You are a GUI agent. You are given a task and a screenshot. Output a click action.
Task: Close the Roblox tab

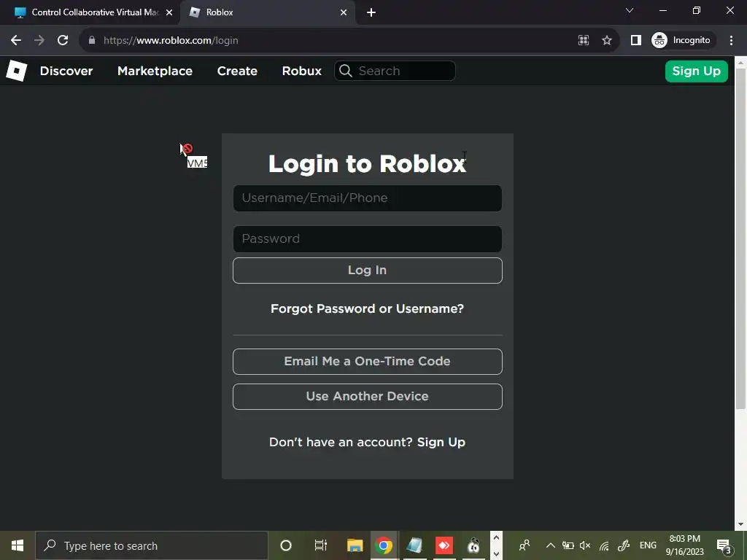pos(344,12)
